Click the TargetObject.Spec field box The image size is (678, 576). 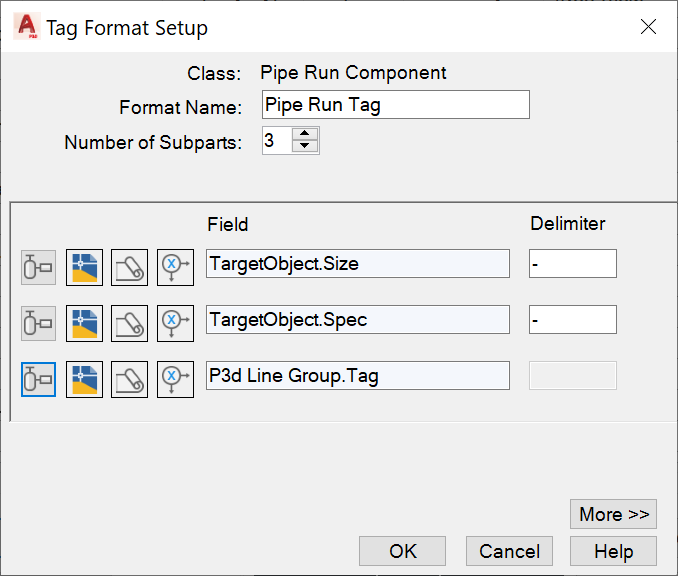tap(358, 320)
